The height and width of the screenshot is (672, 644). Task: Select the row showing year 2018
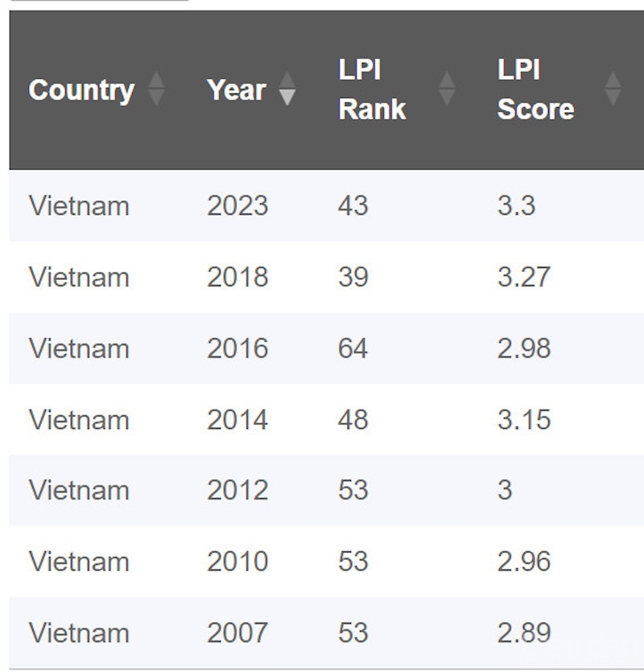point(322,277)
